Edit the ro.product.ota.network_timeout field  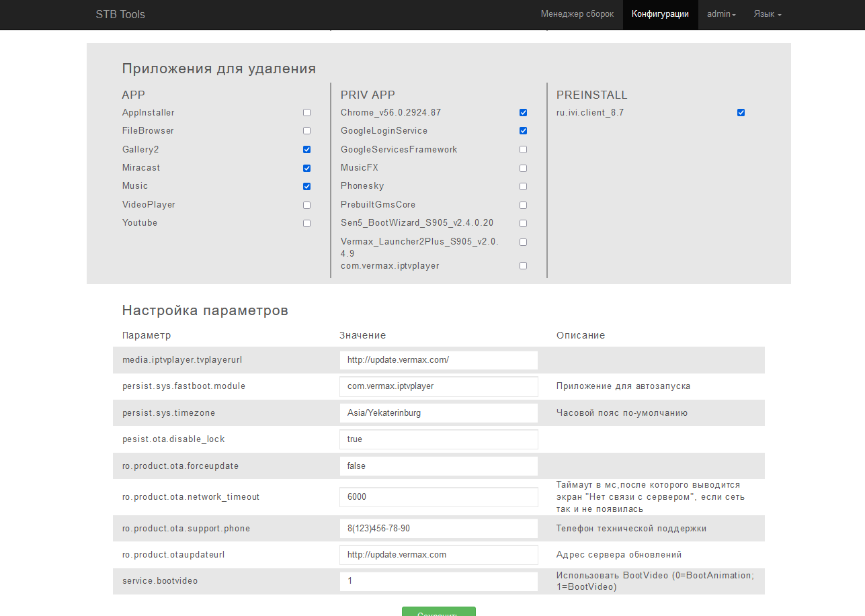pos(438,497)
